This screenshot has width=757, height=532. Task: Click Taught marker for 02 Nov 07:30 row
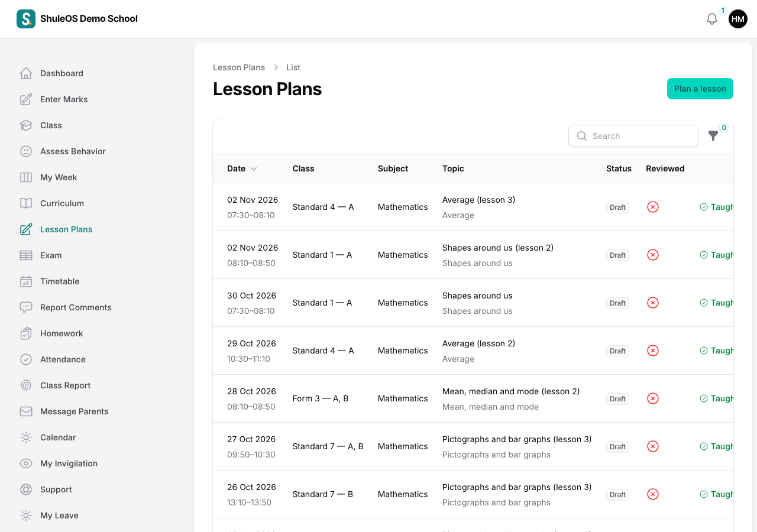[x=716, y=207]
